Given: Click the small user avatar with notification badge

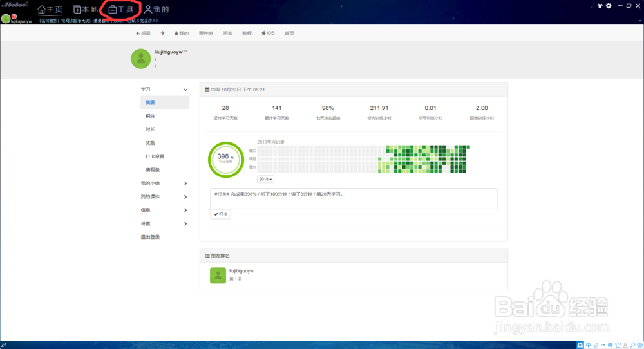Looking at the screenshot, I should point(6,19).
